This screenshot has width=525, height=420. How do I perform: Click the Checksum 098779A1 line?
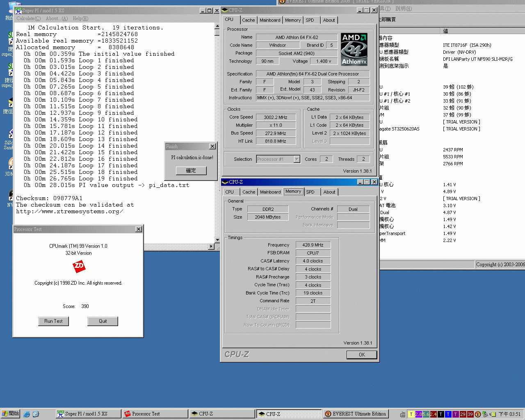pyautogui.click(x=49, y=198)
